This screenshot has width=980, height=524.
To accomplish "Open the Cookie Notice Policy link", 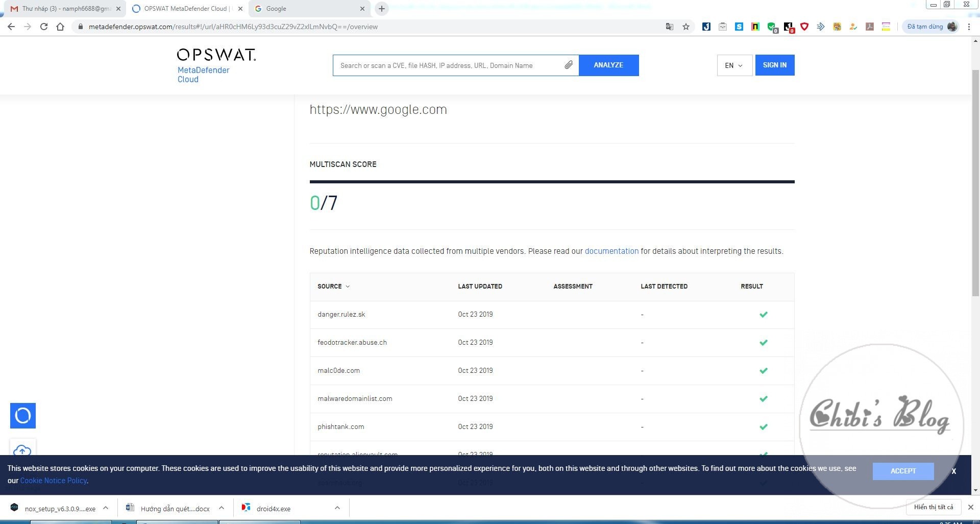I will (x=54, y=481).
